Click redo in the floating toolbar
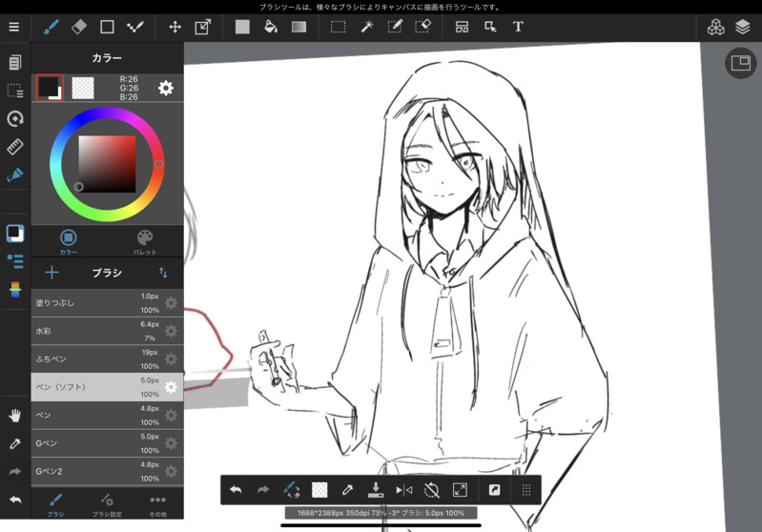The height and width of the screenshot is (532, 762). click(263, 490)
